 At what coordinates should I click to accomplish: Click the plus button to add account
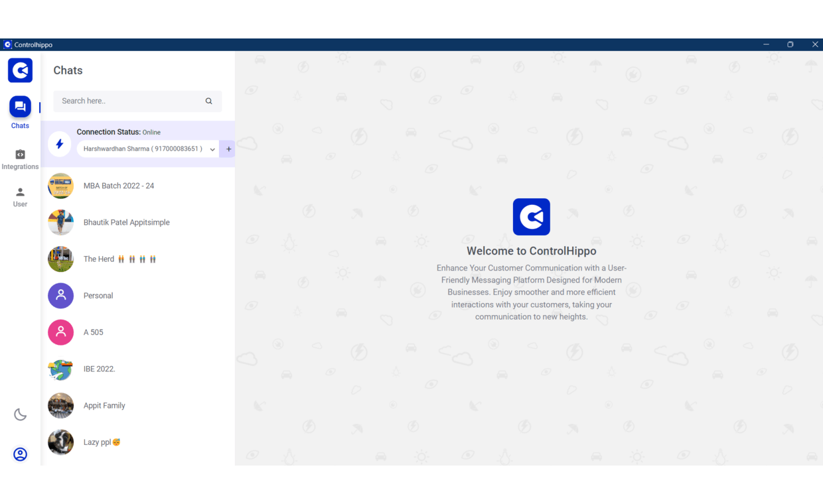click(x=228, y=149)
